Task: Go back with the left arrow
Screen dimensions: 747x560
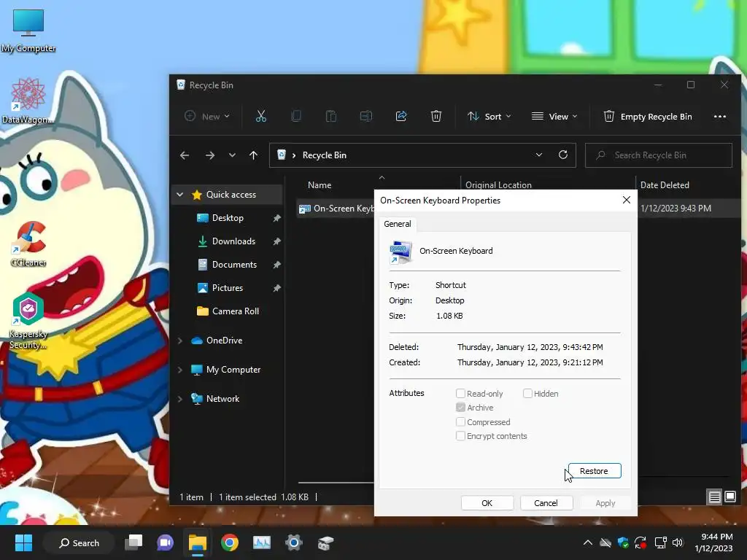Action: tap(185, 155)
